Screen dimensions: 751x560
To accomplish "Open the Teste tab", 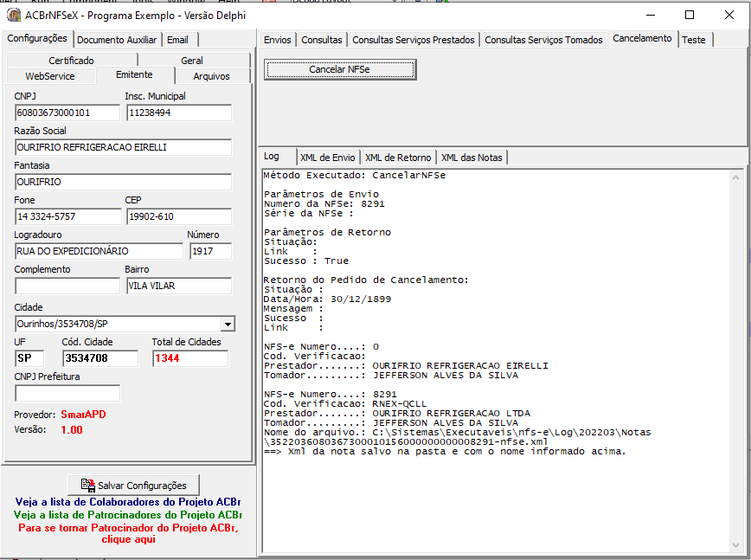I will click(x=694, y=40).
